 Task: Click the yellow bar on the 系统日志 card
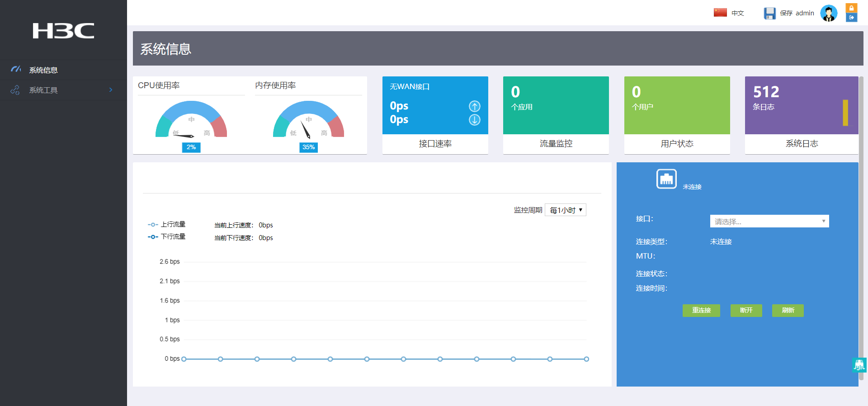pos(845,113)
